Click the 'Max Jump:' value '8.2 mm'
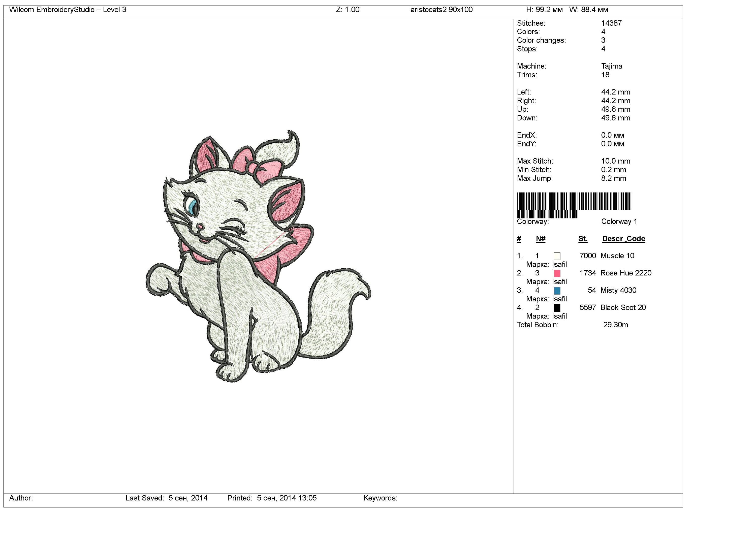This screenshot has width=756, height=535. 614,178
